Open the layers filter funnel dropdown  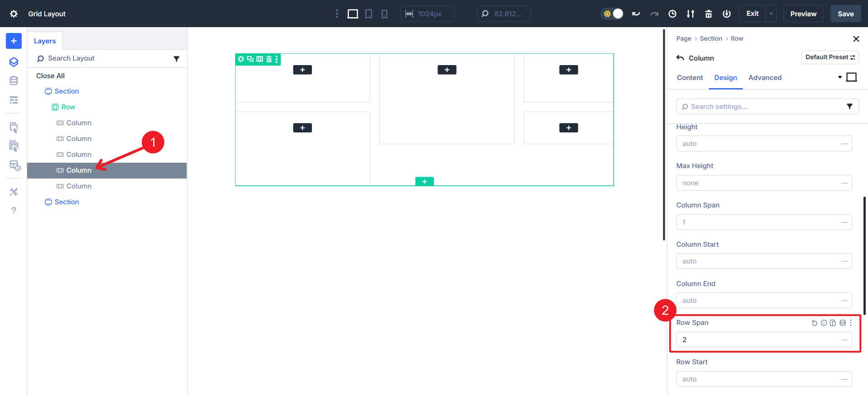click(176, 59)
